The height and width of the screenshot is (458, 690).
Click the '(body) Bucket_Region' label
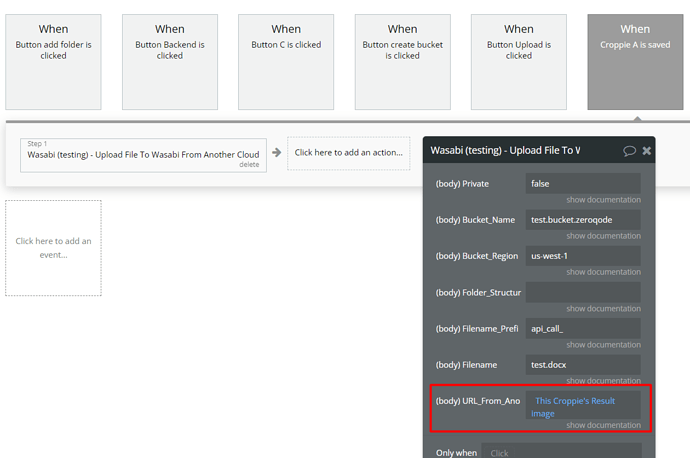pyautogui.click(x=477, y=256)
